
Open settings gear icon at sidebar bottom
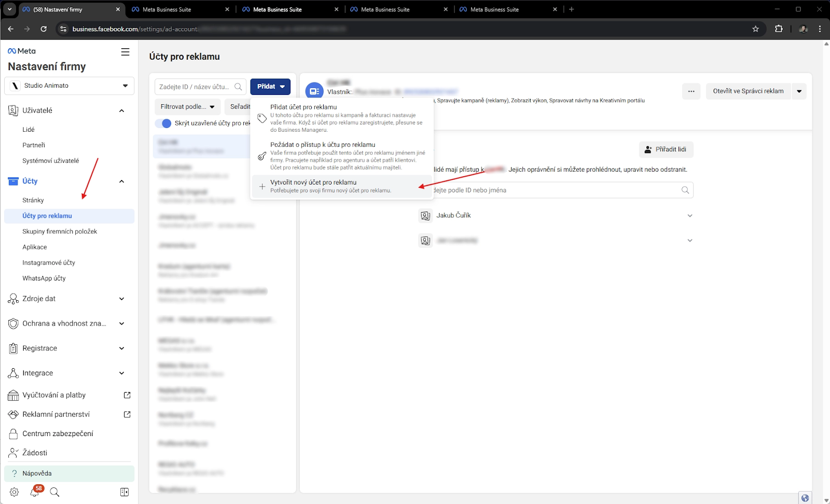click(14, 492)
